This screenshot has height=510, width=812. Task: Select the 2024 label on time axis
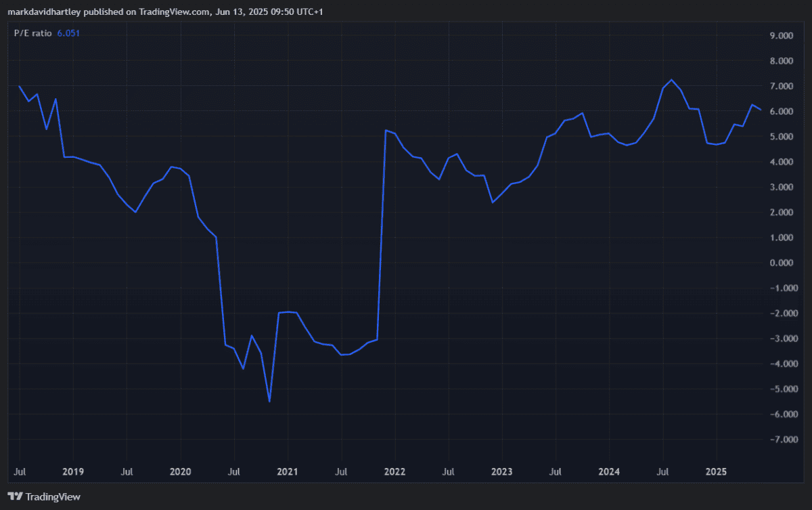[609, 469]
